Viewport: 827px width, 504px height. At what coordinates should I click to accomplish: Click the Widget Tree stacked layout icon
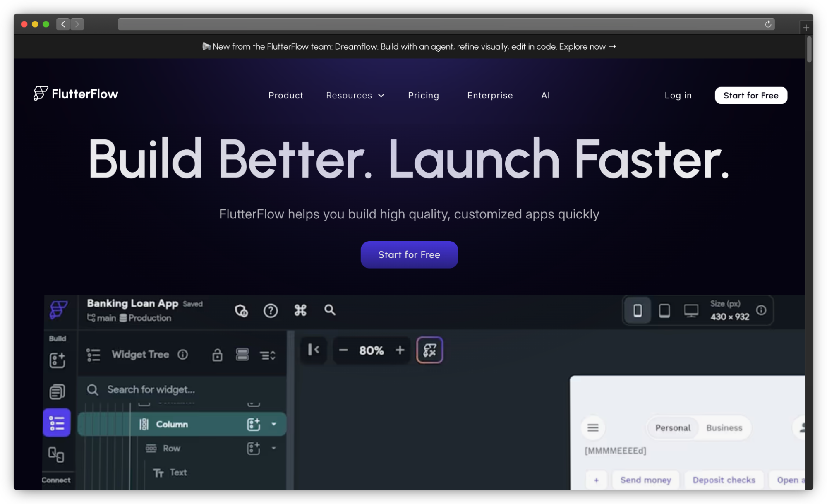(x=242, y=355)
